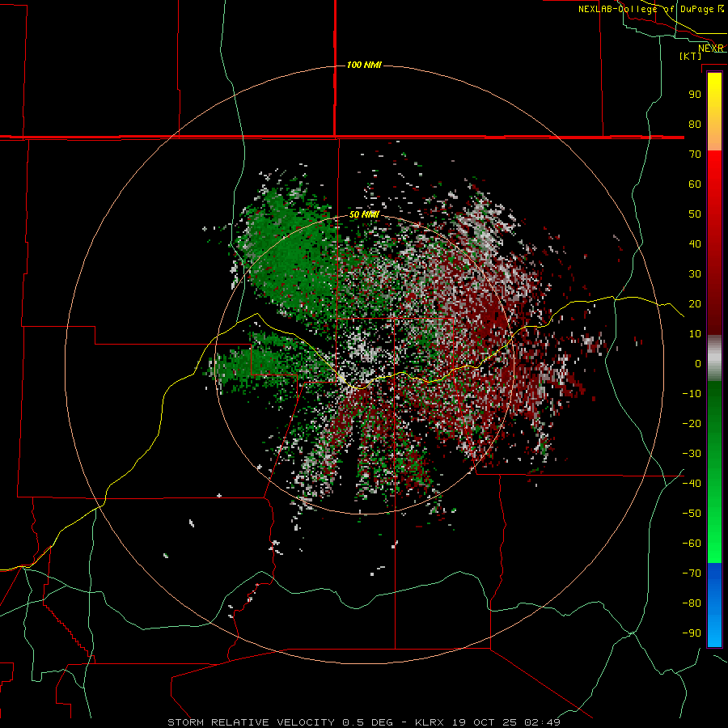Click the 60 value on velocity scale

pyautogui.click(x=695, y=184)
